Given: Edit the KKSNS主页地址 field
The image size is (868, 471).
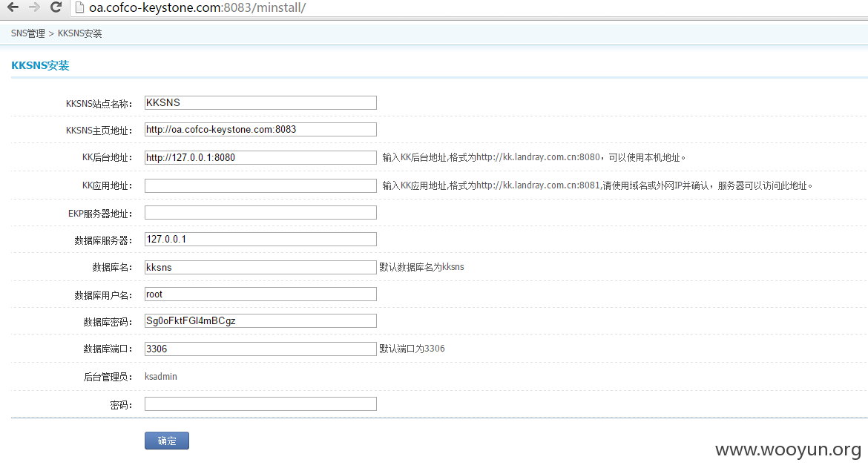Looking at the screenshot, I should coord(260,130).
